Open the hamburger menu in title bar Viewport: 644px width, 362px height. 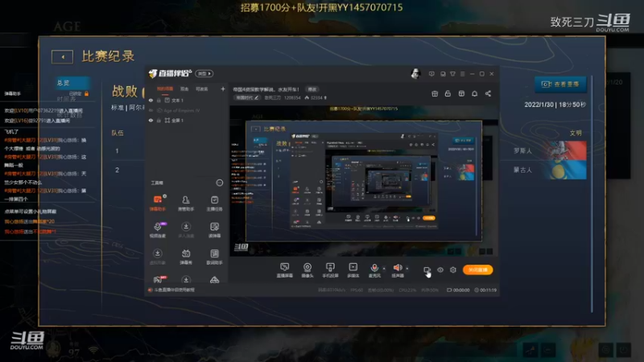462,74
